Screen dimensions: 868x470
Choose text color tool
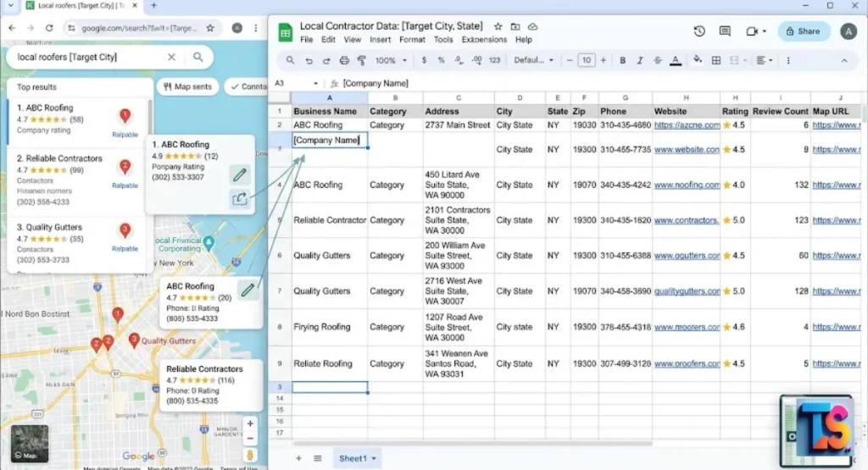click(x=676, y=60)
